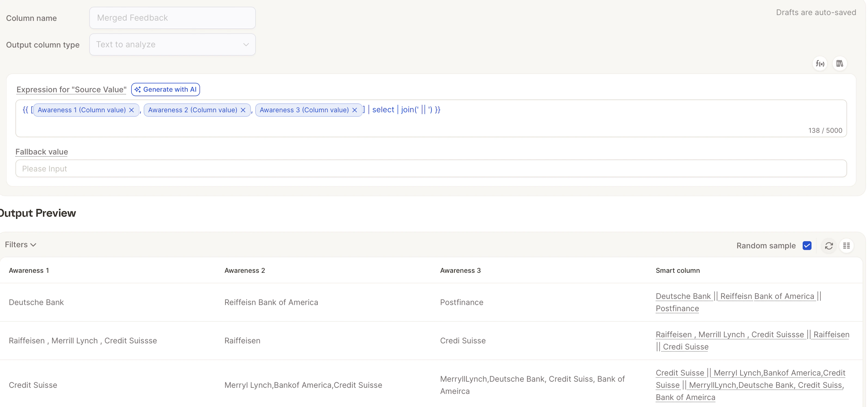Expand the Filters dropdown
This screenshot has width=868, height=407.
[x=20, y=245]
